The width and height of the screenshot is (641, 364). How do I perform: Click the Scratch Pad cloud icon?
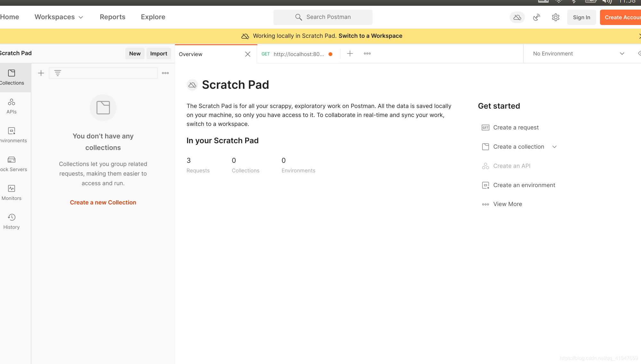192,85
